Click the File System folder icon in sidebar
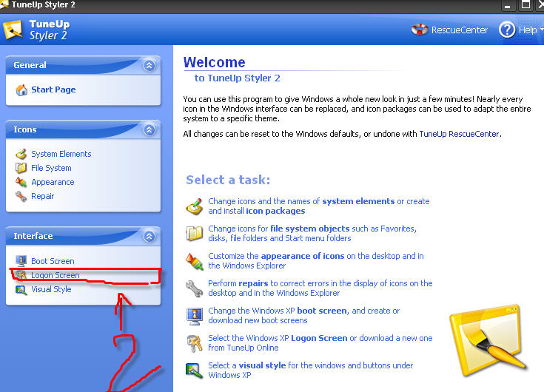Viewport: 544px width, 392px height. (x=21, y=168)
